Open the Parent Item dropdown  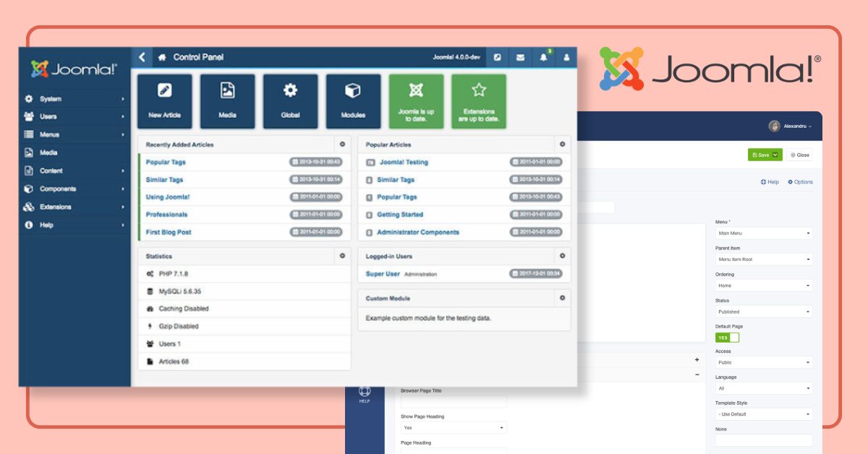click(x=764, y=260)
